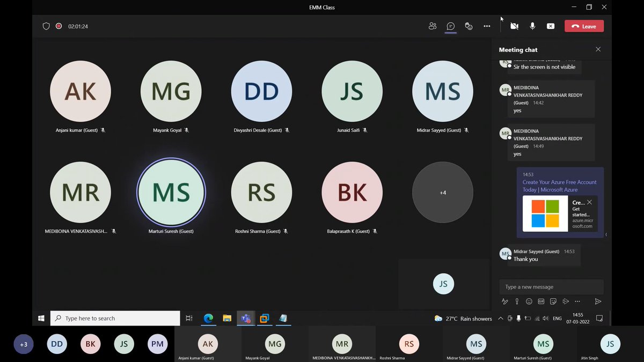Click the schedule send paper plane icon
644x362 pixels.
point(565,301)
